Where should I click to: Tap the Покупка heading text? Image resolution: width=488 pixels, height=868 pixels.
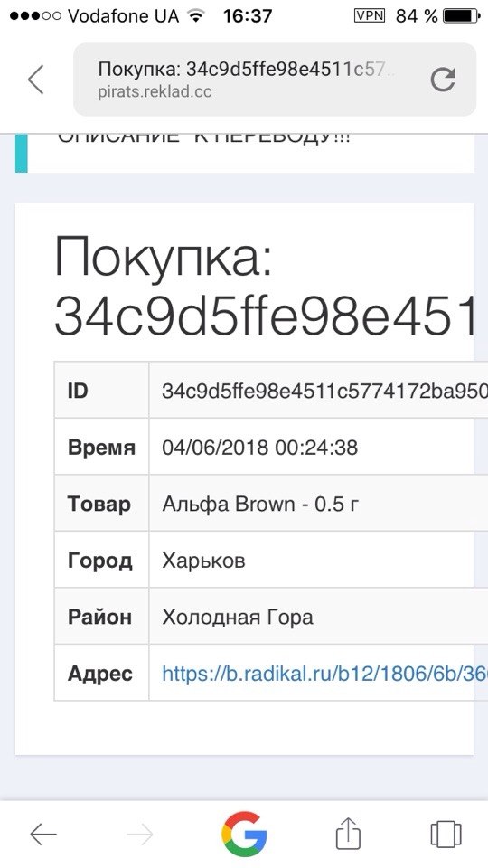(x=164, y=259)
